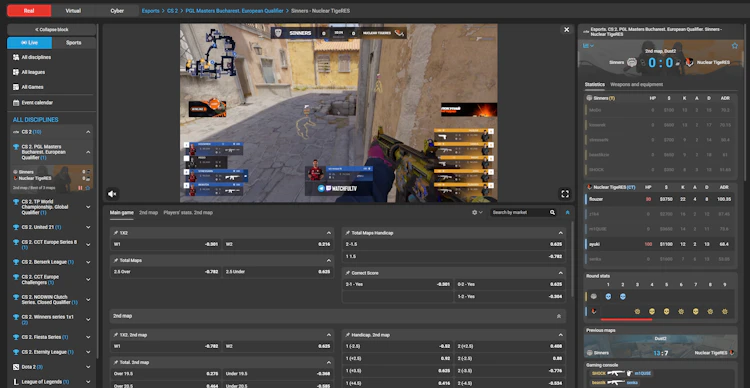Click the Esports breadcrumb link
This screenshot has height=388, width=750.
(151, 11)
